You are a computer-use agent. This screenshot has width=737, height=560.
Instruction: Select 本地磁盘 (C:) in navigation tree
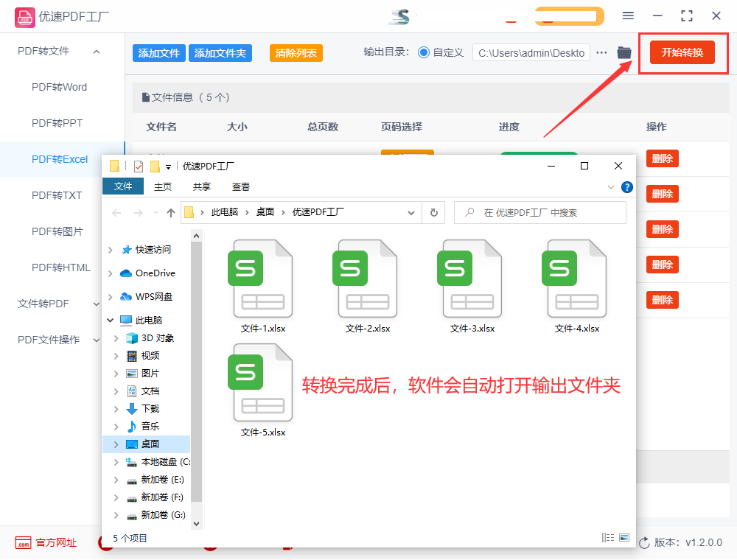pyautogui.click(x=165, y=462)
